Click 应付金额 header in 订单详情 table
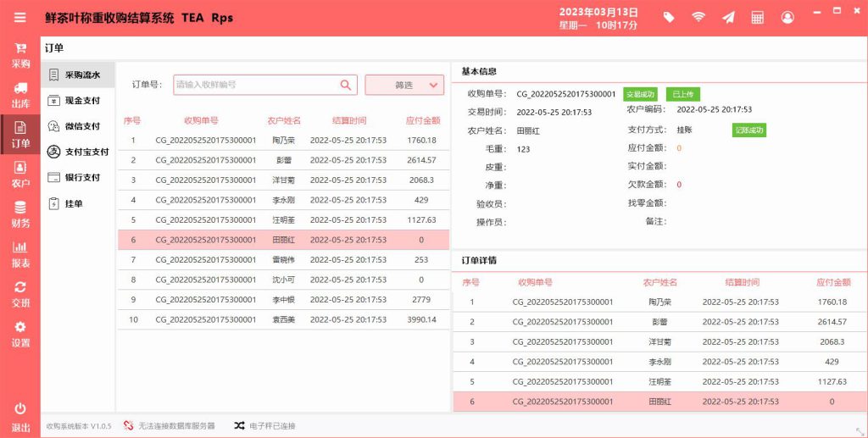Image resolution: width=868 pixels, height=438 pixels. (x=833, y=283)
